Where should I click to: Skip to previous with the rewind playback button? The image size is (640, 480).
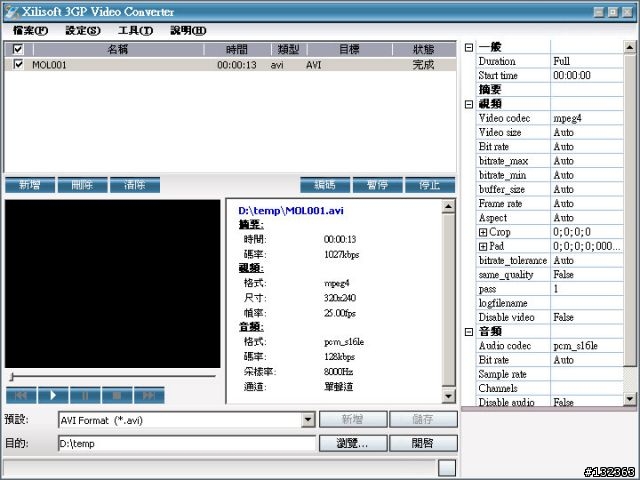21,395
